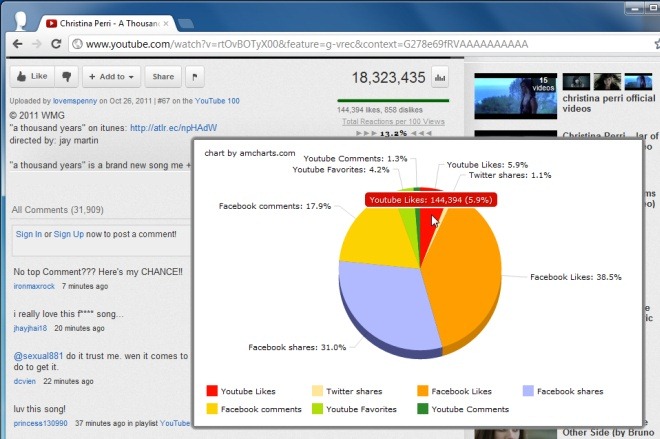Image resolution: width=660 pixels, height=439 pixels.
Task: Click the 18,323,435 view count
Action: (389, 78)
